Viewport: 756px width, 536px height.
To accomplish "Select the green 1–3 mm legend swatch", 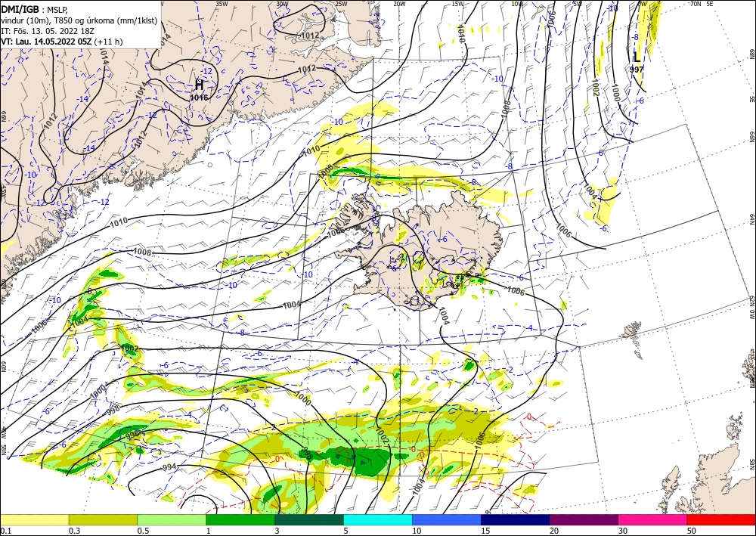I will pyautogui.click(x=240, y=519).
